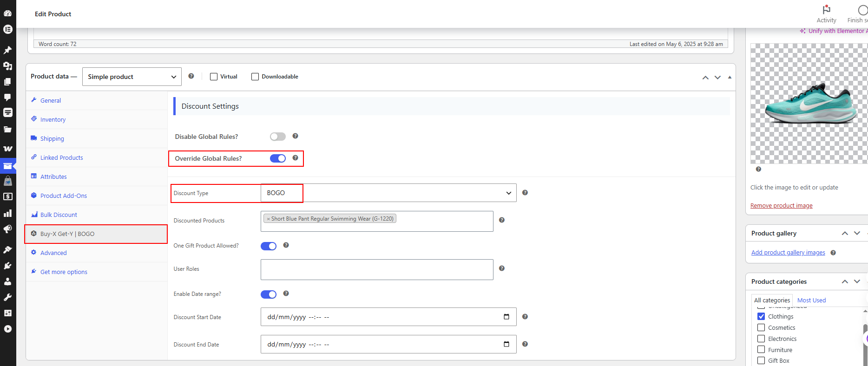Open Elementor icon in admin sidebar
This screenshot has height=366, width=868.
pos(8,29)
